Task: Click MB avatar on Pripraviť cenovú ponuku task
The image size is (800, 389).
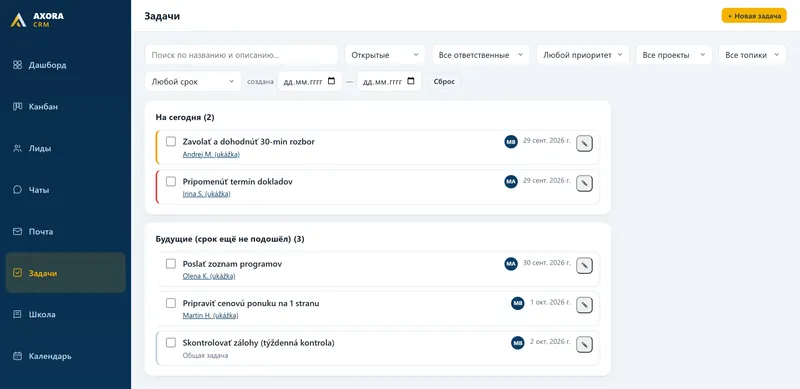Action: [517, 303]
